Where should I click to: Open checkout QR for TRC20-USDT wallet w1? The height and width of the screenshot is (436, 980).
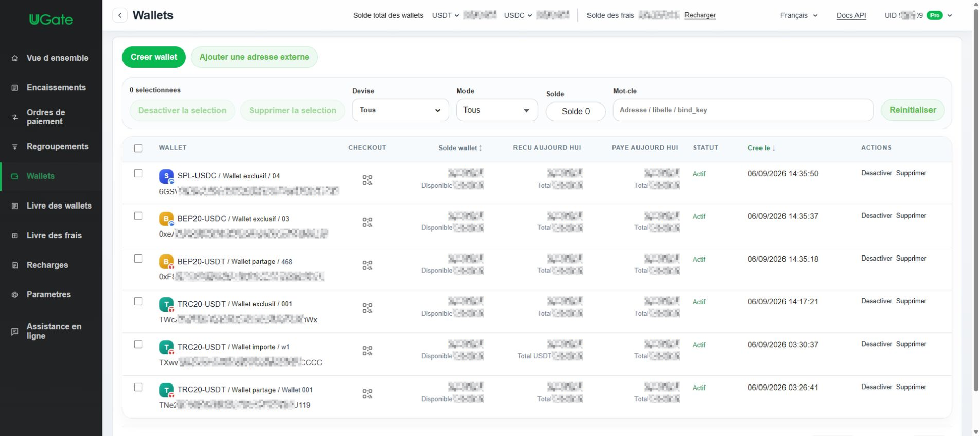367,351
